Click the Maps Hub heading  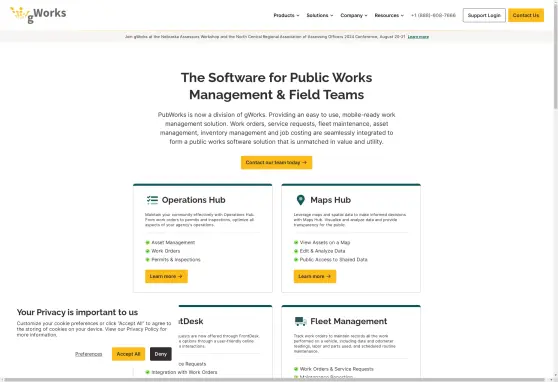tap(331, 200)
